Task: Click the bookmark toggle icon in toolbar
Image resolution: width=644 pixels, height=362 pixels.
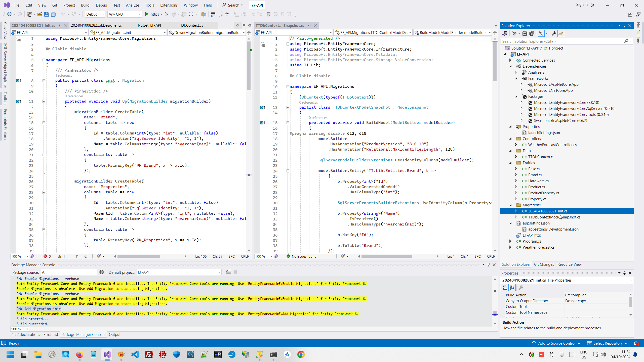Action: pyautogui.click(x=268, y=14)
